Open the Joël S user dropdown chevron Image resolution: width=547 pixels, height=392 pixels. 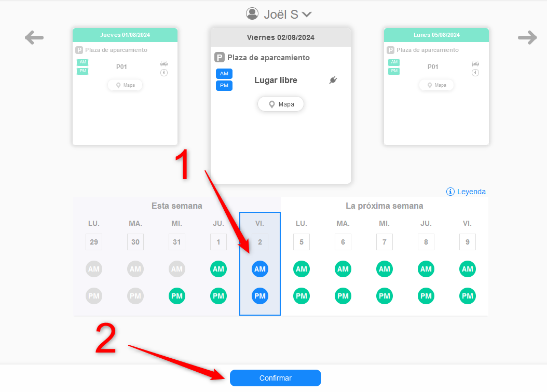pos(307,15)
